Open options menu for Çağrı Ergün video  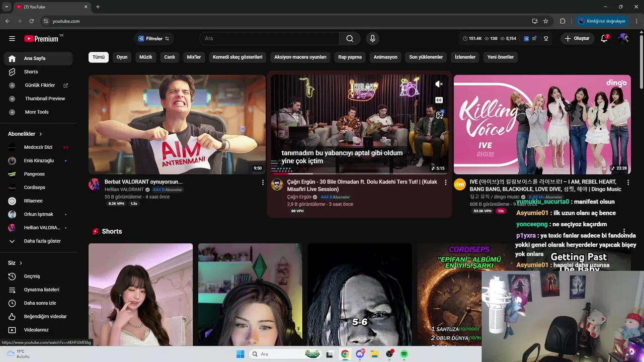[x=445, y=183]
